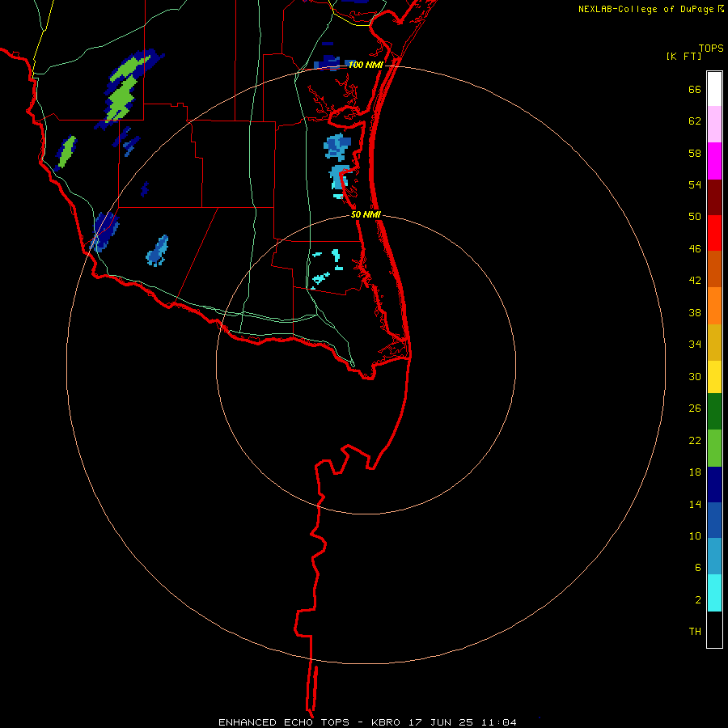This screenshot has width=728, height=728.
Task: Click the "42" legend value
Action: click(695, 281)
